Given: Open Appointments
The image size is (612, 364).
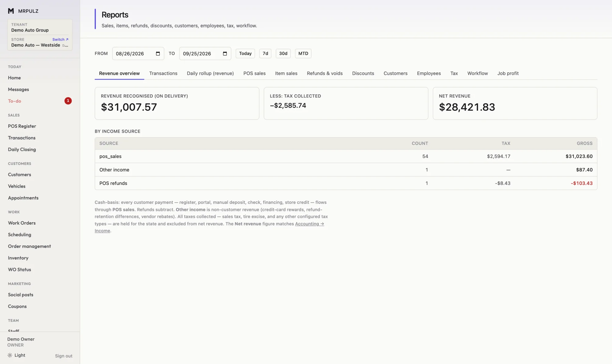Looking at the screenshot, I should click(23, 198).
